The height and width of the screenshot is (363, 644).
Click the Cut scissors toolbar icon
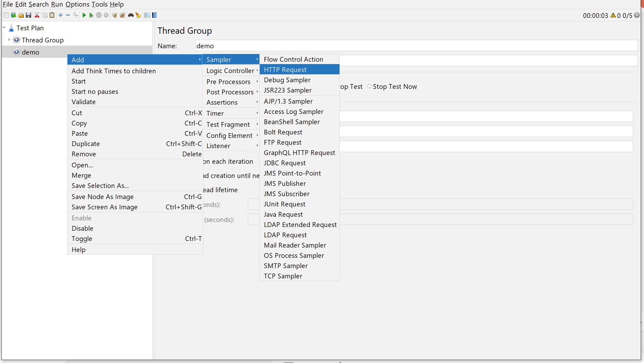[37, 15]
